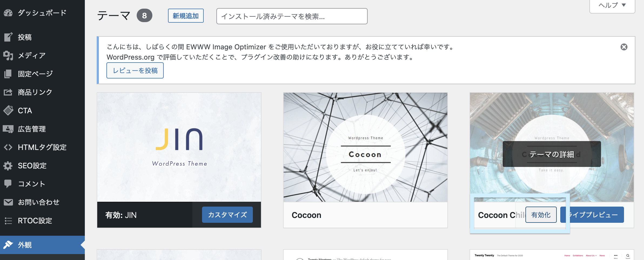644x260 pixels.
Task: Click the HTMLタグ設定 code brackets icon
Action: pos(8,147)
